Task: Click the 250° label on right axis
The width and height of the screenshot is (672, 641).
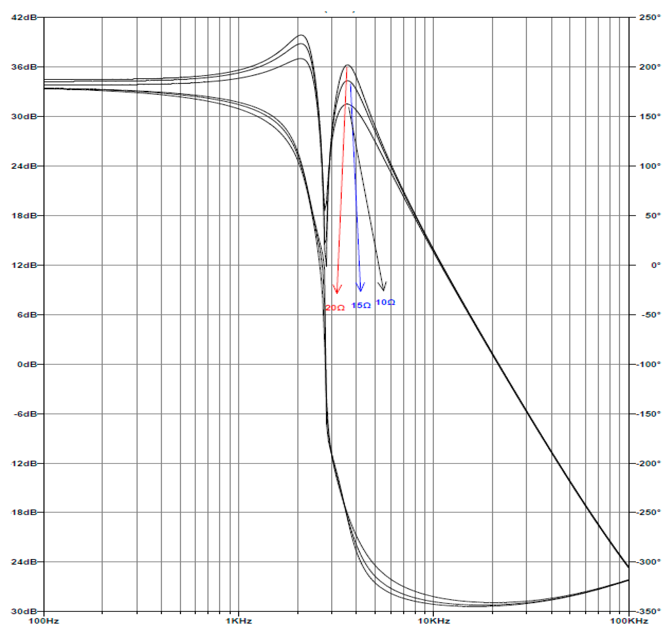Action: 650,17
